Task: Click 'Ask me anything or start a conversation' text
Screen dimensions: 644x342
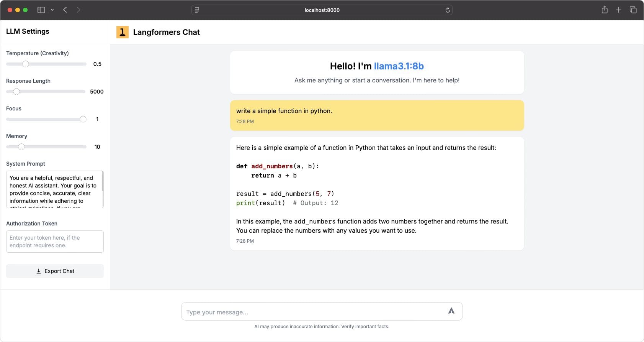Action: pyautogui.click(x=377, y=80)
